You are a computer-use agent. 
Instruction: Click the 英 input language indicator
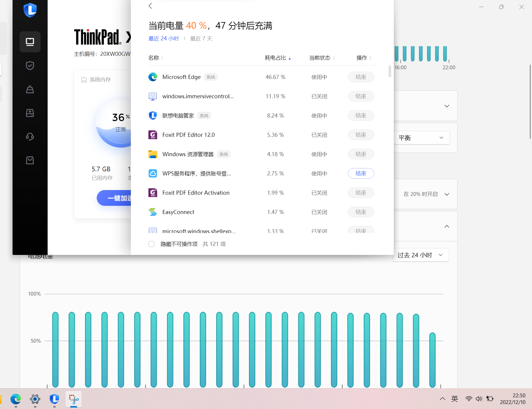pos(455,399)
